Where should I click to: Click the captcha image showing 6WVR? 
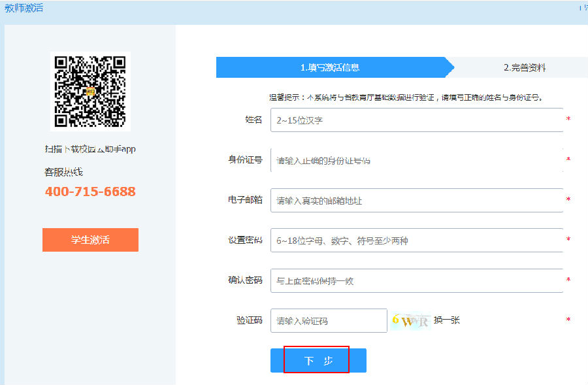click(411, 321)
